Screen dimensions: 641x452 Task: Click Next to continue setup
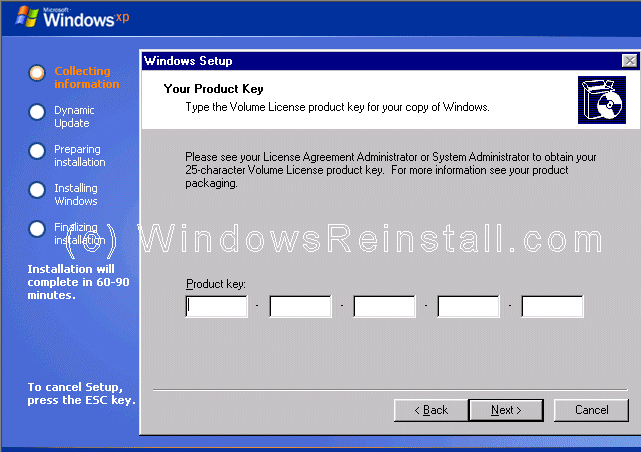click(505, 410)
